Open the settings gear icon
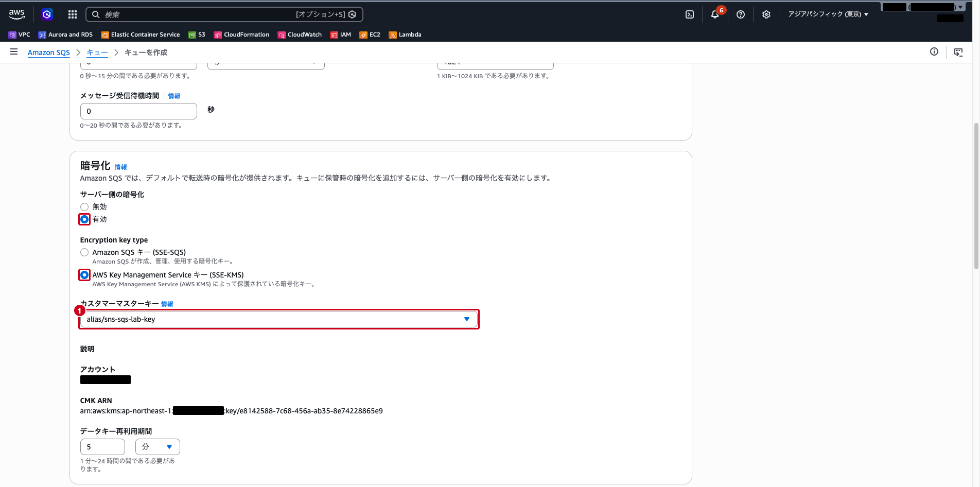This screenshot has width=980, height=487. click(766, 14)
